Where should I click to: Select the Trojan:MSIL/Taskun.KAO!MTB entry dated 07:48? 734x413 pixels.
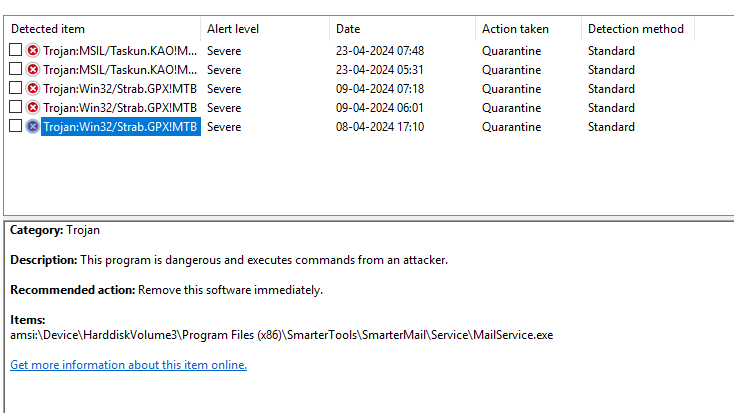pos(120,51)
